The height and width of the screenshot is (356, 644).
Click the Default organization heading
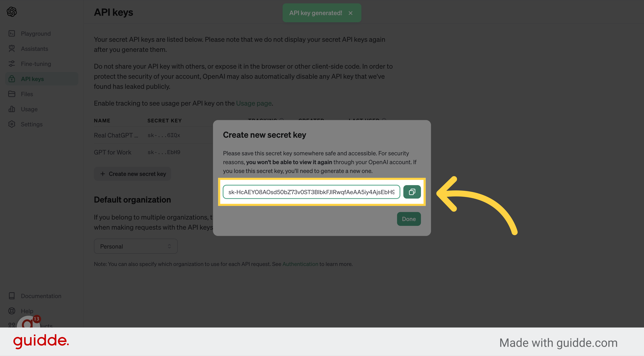(132, 200)
